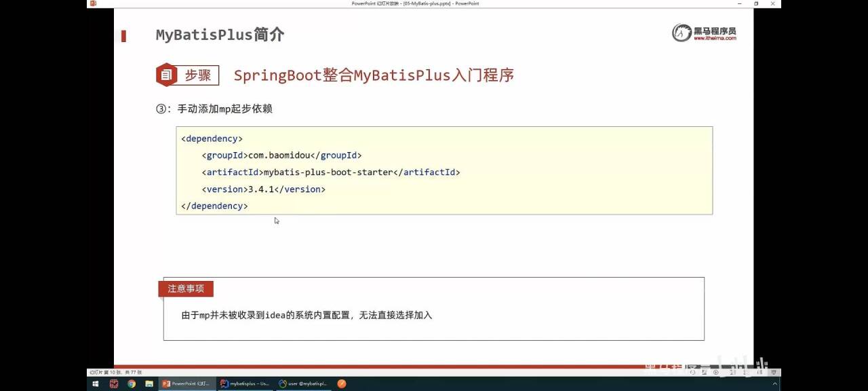The height and width of the screenshot is (391, 868).
Task: Click the SpringBoot整合MyBatisPlus入门程序 heading
Action: (x=374, y=75)
